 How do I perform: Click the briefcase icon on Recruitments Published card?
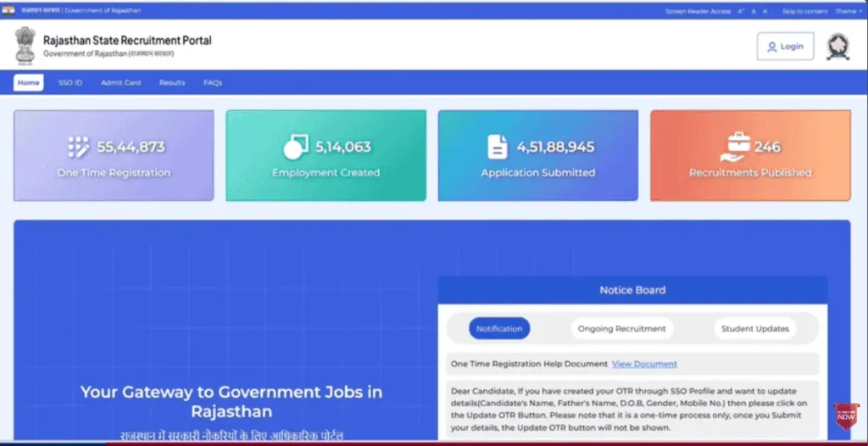click(x=735, y=147)
